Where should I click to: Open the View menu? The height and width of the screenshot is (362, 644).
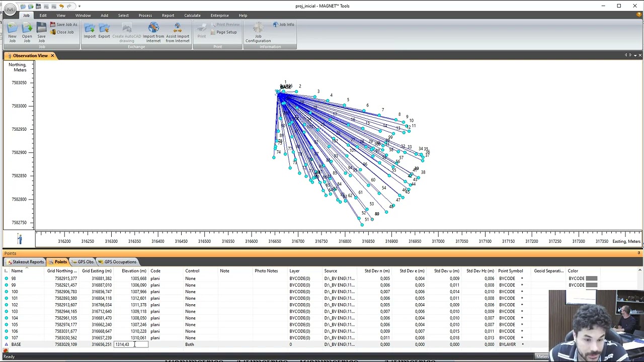tap(61, 15)
